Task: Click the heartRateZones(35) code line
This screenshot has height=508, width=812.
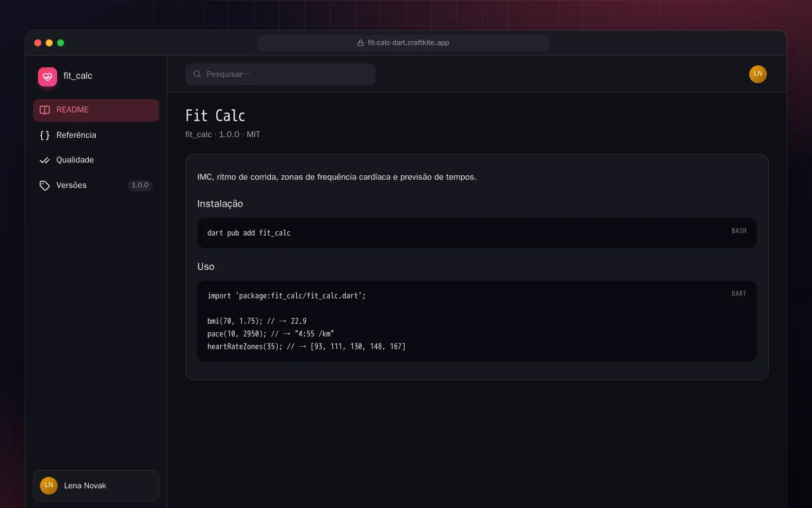Action: click(x=306, y=347)
